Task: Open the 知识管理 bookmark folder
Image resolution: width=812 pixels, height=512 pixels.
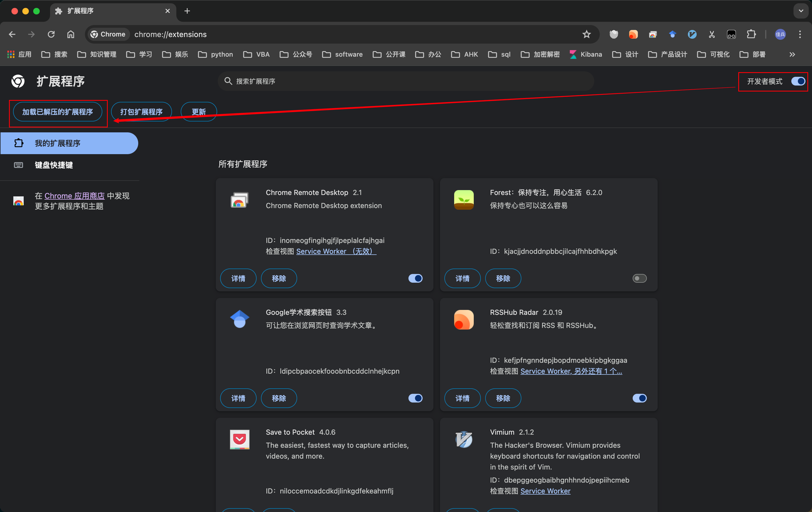Action: (x=97, y=54)
